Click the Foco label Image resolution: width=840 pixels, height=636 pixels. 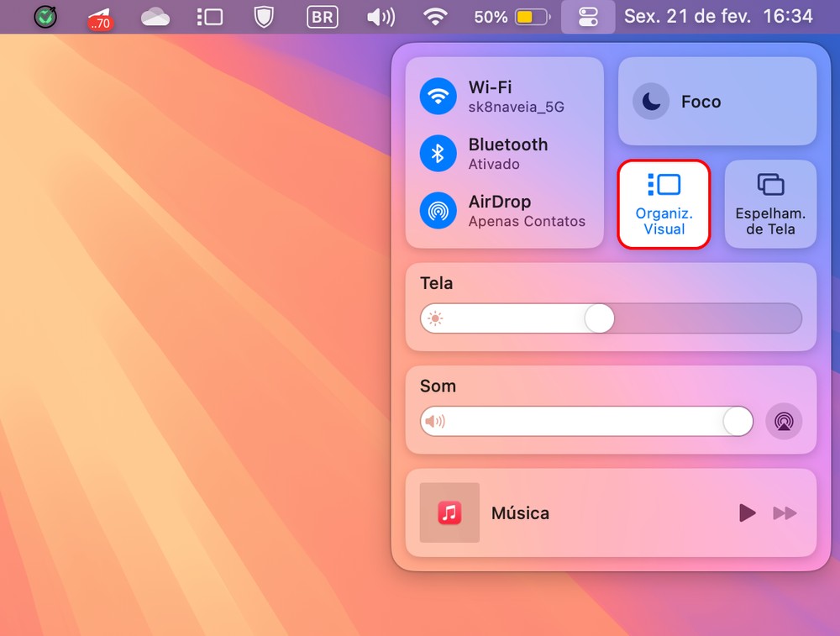point(701,102)
